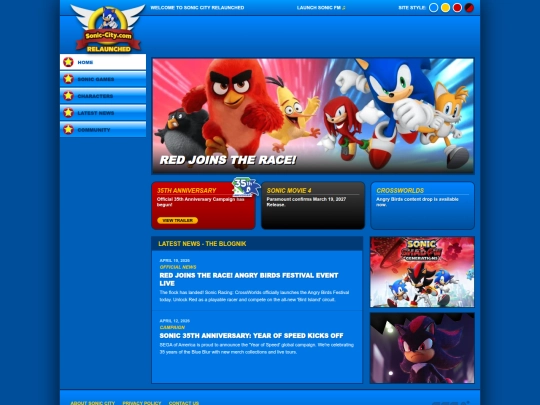Click the Campaign category label
540x405 pixels.
point(172,327)
